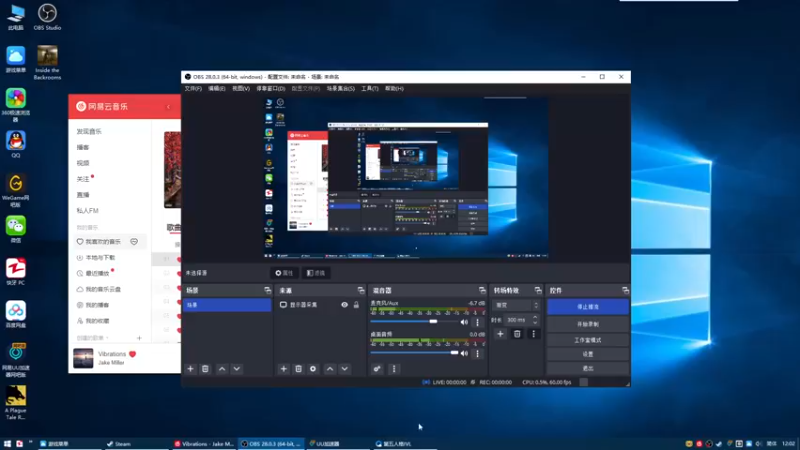
Task: Open audio mixer menu dots at bottom
Action: [394, 369]
